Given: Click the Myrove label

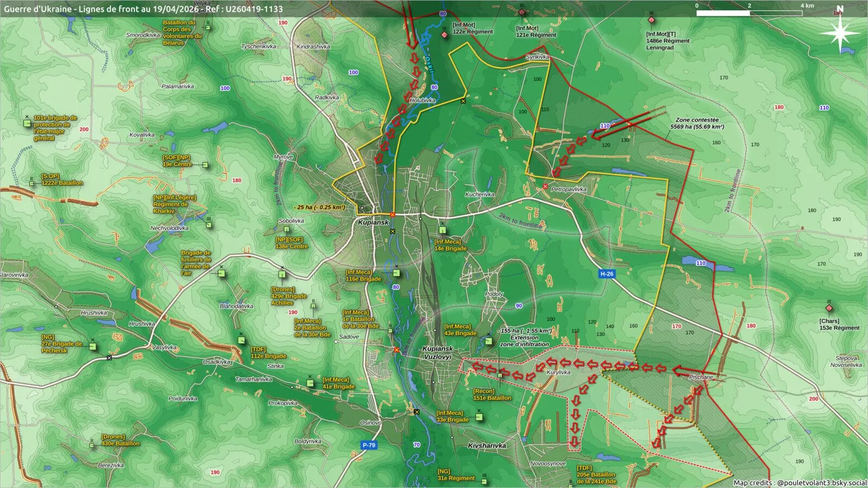Looking at the screenshot, I should (283, 157).
